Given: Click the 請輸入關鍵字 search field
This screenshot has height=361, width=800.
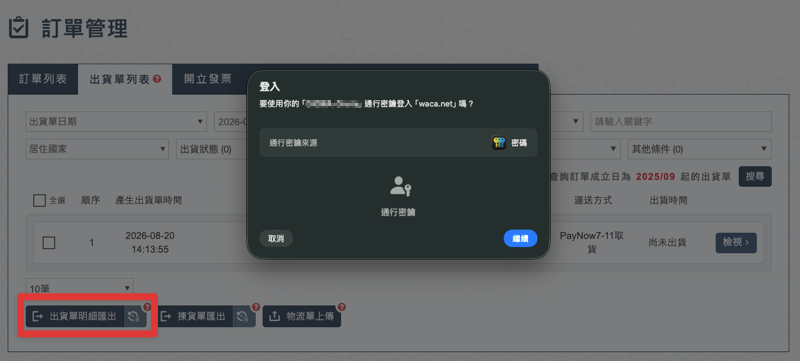Looking at the screenshot, I should [x=681, y=121].
